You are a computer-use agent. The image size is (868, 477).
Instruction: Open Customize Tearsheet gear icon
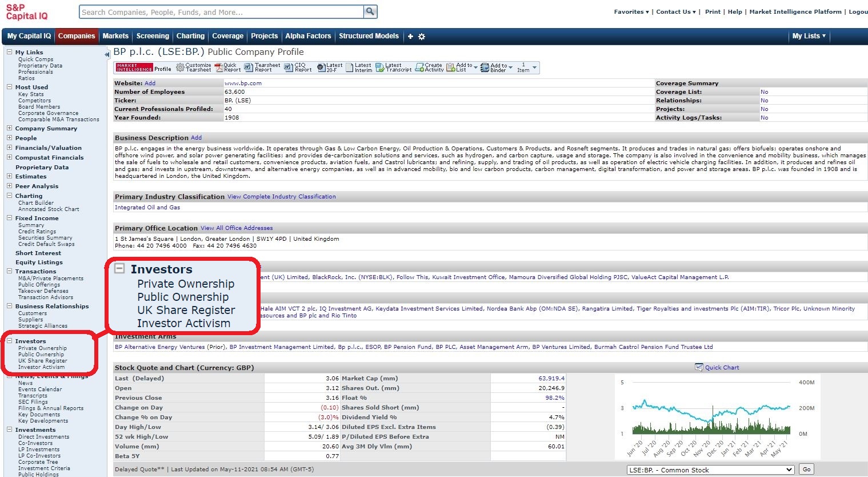coord(180,67)
